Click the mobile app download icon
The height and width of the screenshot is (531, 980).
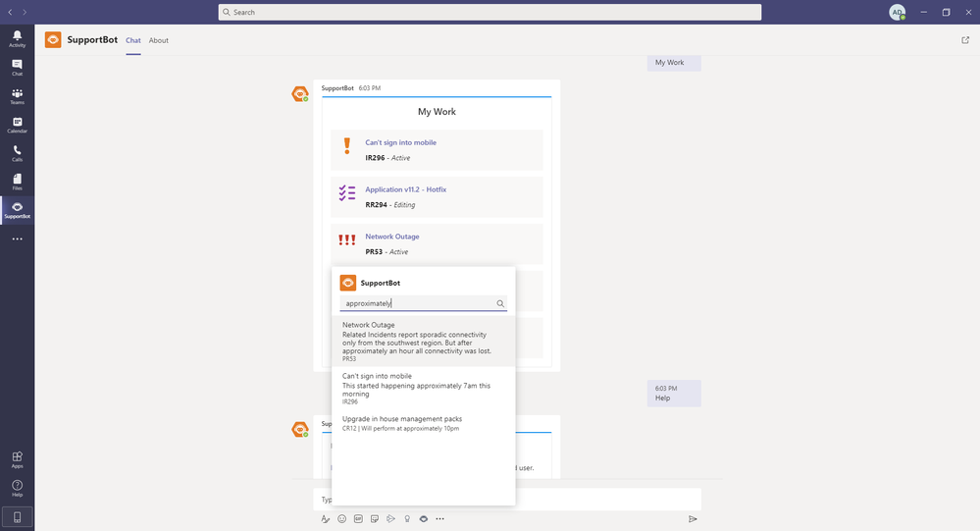pyautogui.click(x=17, y=517)
